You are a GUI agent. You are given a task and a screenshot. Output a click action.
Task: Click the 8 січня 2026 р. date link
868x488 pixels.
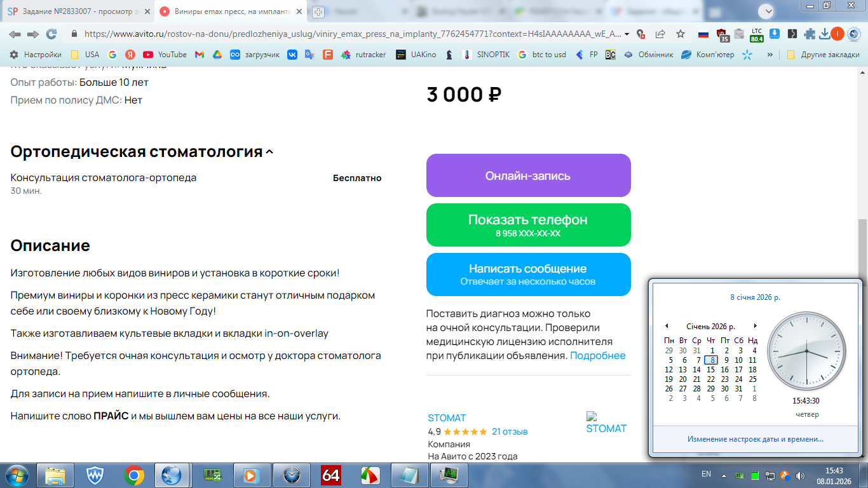point(755,297)
